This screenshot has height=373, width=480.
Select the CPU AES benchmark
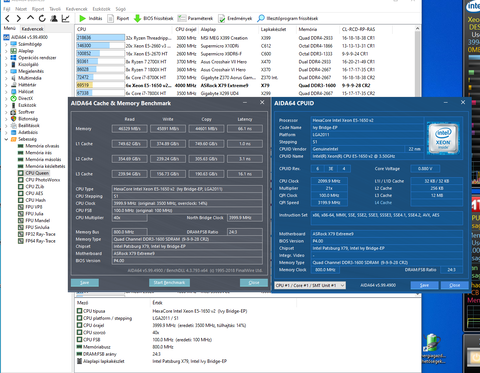click(31, 193)
